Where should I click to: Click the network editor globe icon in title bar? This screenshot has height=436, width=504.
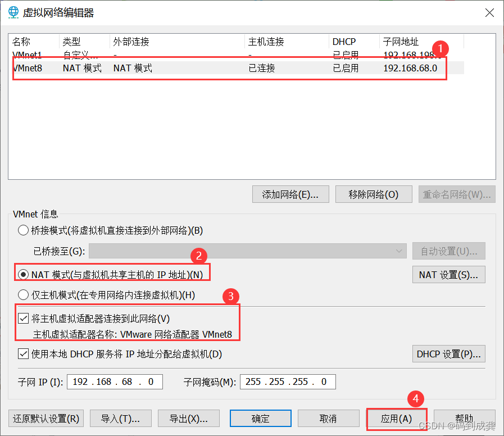point(13,12)
